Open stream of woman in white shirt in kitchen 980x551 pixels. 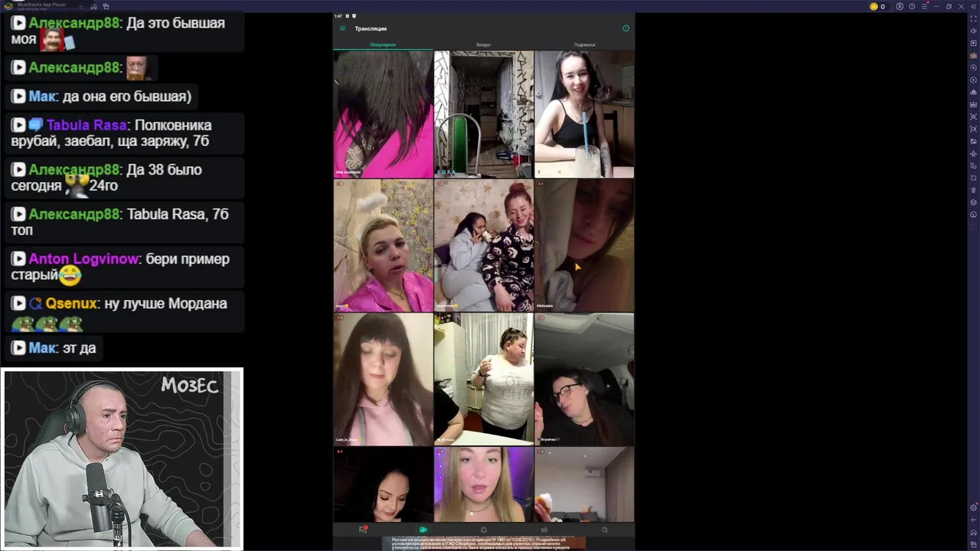(x=484, y=379)
